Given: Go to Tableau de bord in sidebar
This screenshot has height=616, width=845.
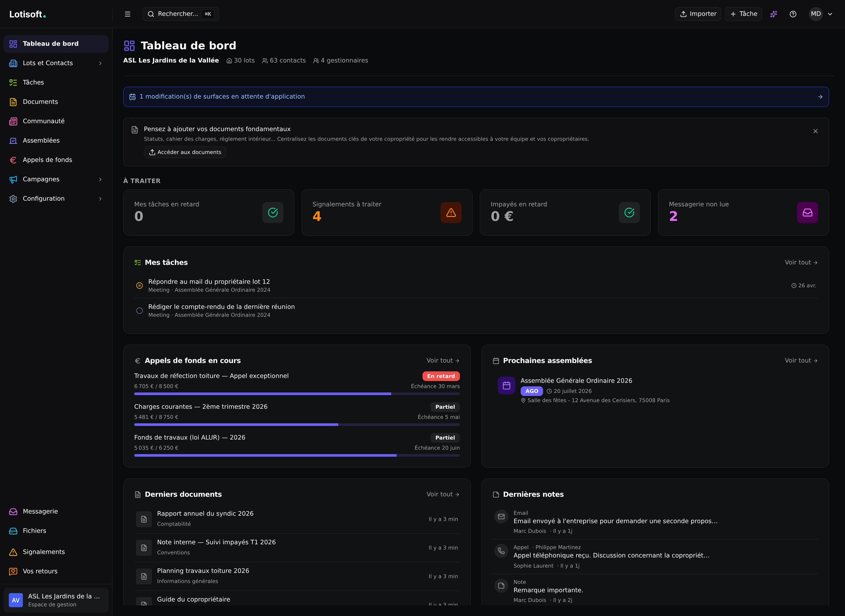Looking at the screenshot, I should point(56,44).
